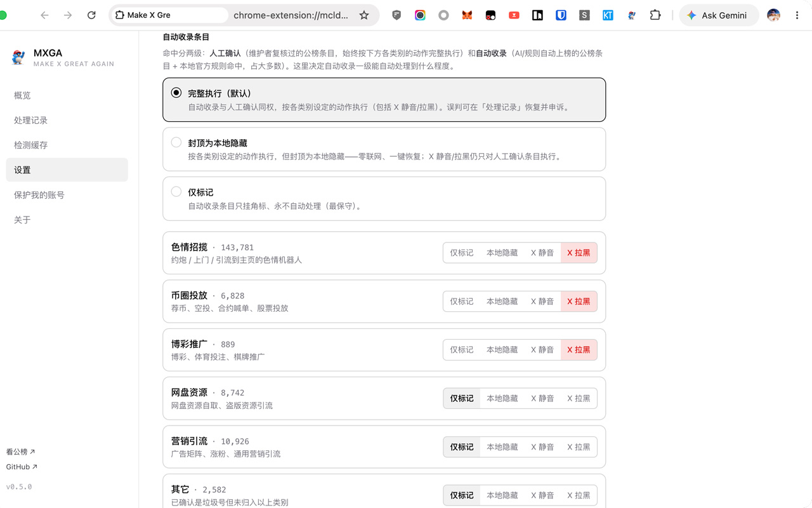Open 处理记录 in the sidebar

pos(67,120)
